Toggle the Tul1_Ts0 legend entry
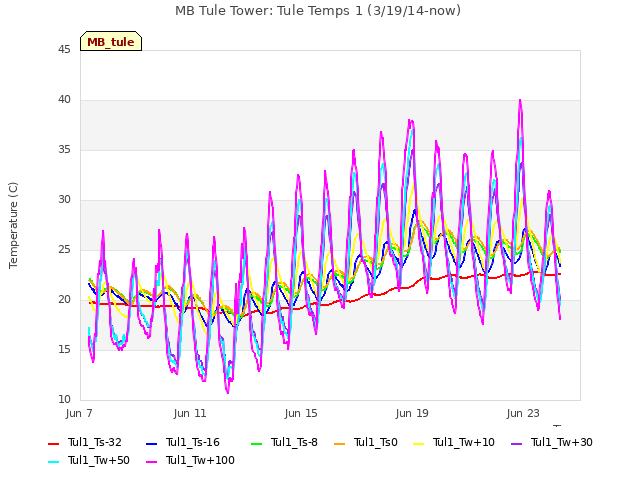Image resolution: width=640 pixels, height=480 pixels. (366, 442)
